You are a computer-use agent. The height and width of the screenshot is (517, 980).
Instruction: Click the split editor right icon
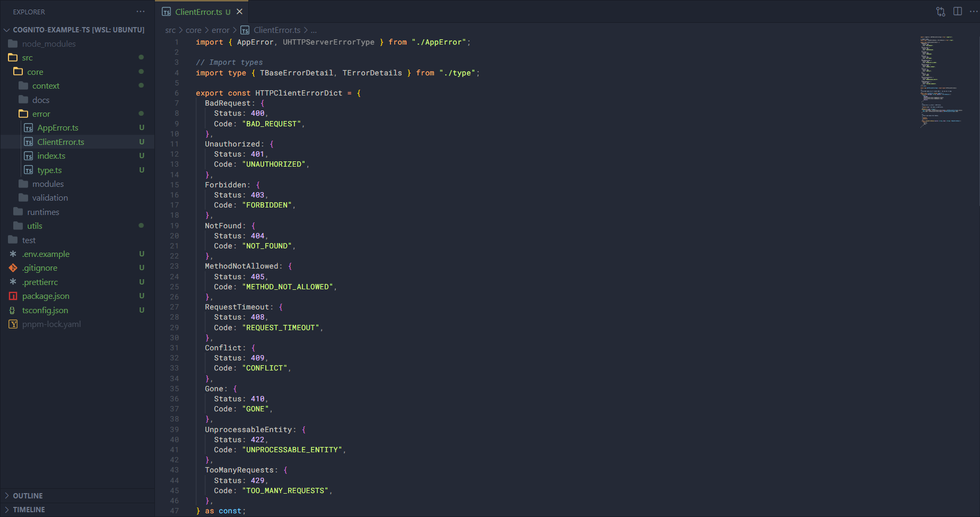click(957, 12)
